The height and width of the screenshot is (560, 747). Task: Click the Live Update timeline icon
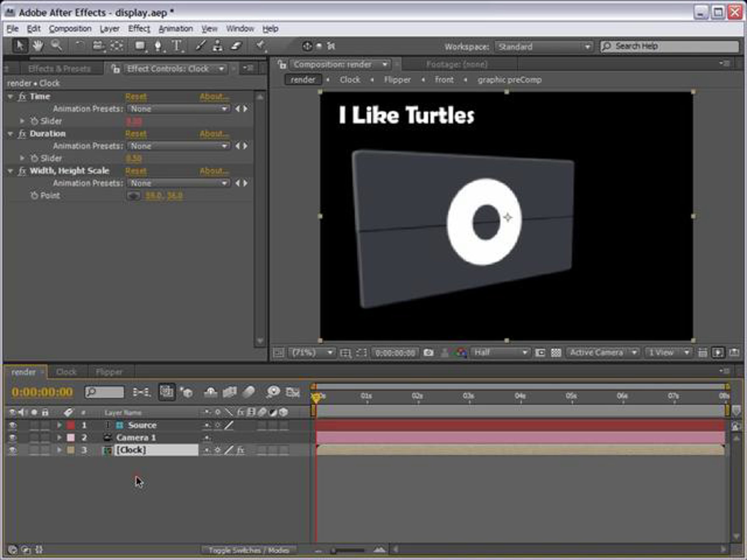[167, 392]
